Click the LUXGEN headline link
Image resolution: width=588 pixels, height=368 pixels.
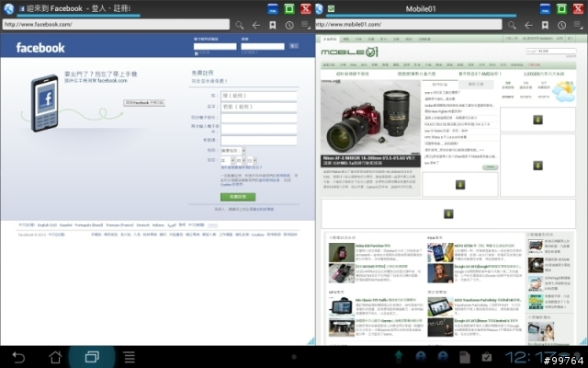click(x=544, y=74)
